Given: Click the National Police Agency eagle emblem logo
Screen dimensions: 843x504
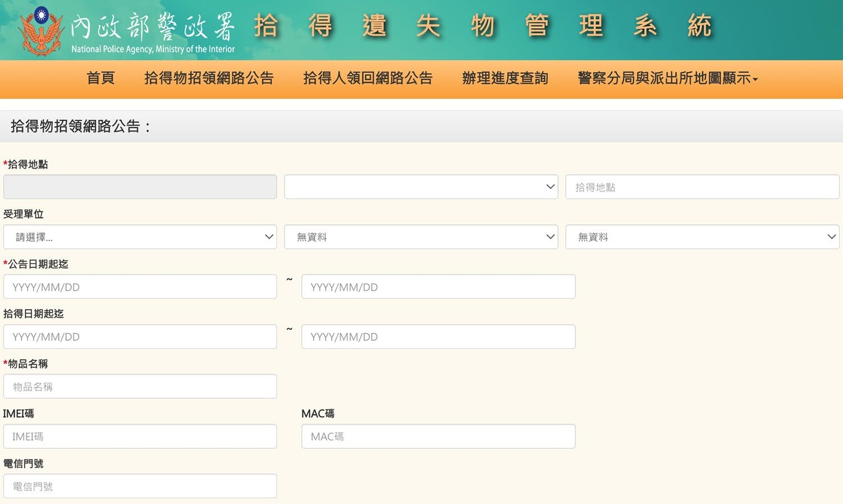Looking at the screenshot, I should (41, 31).
